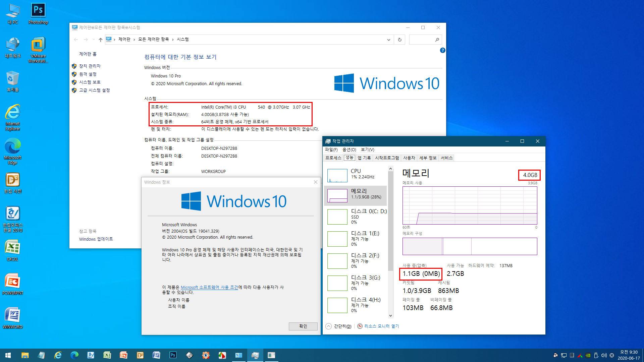Viewport: 644px width, 362px height.
Task: Open Microsoft 소프트웨어 사용 조건 link
Action: 209,287
